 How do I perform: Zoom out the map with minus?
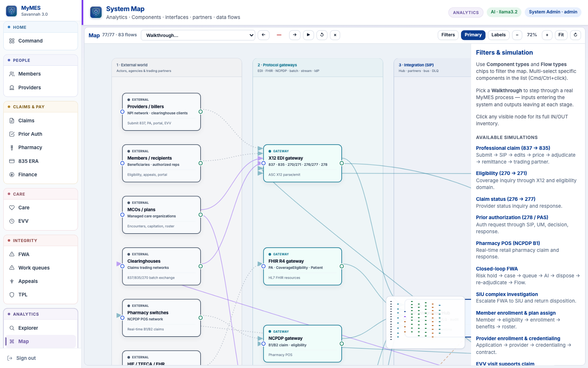[x=517, y=35]
